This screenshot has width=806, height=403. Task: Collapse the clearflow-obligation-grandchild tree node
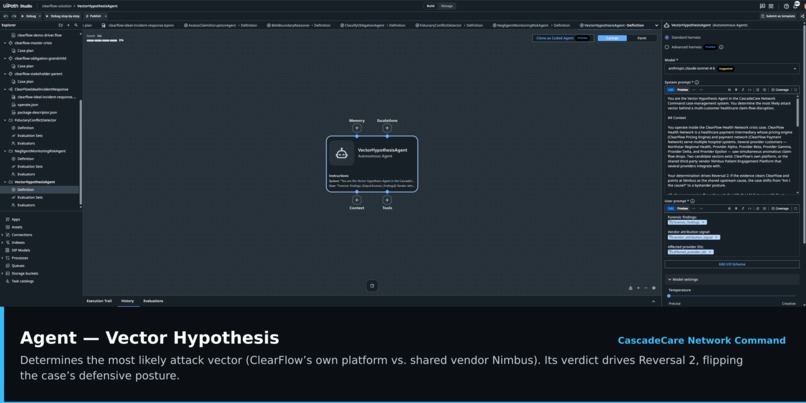[5, 59]
